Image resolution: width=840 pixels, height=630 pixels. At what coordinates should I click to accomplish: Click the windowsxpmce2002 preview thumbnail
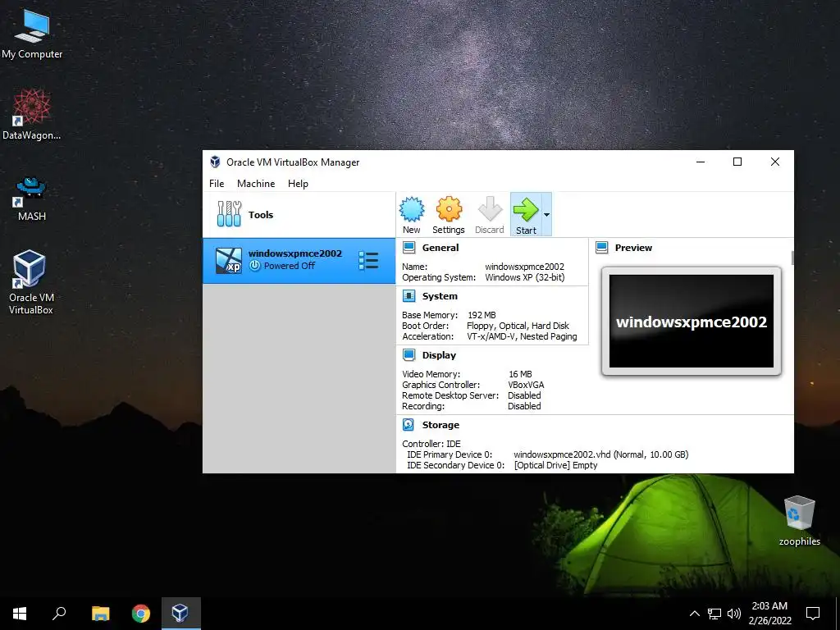click(691, 322)
